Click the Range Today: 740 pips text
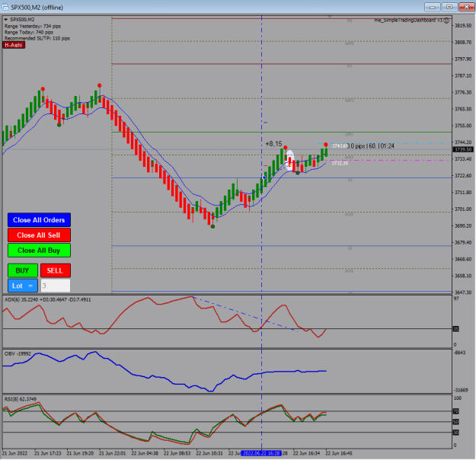The height and width of the screenshot is (460, 476). [x=29, y=32]
